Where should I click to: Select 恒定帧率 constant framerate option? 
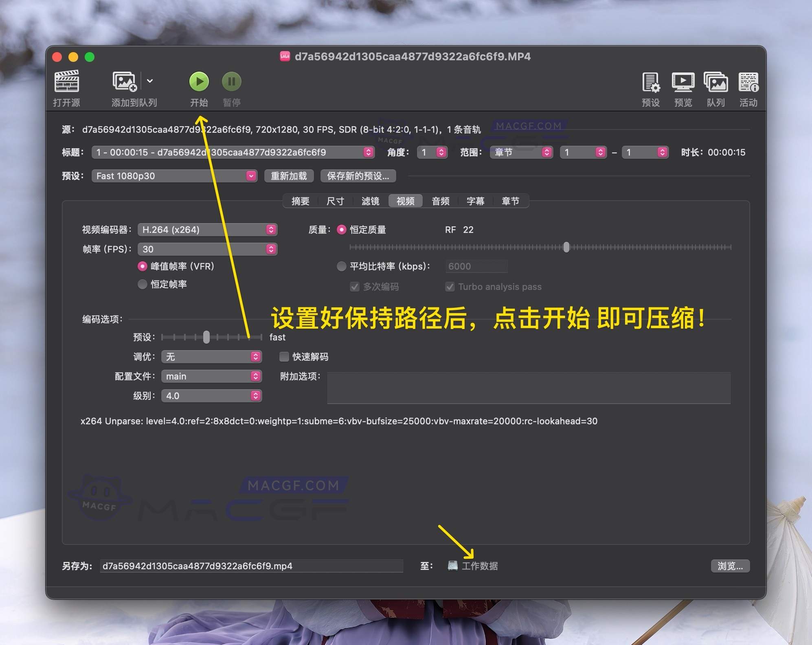[x=143, y=284]
